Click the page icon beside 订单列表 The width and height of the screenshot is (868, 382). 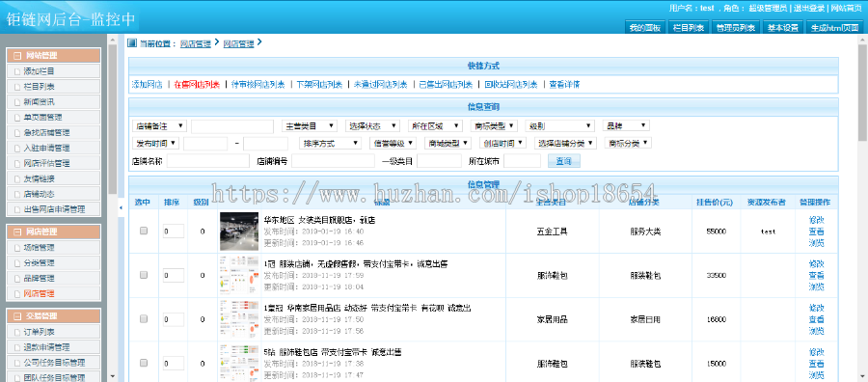coord(17,332)
